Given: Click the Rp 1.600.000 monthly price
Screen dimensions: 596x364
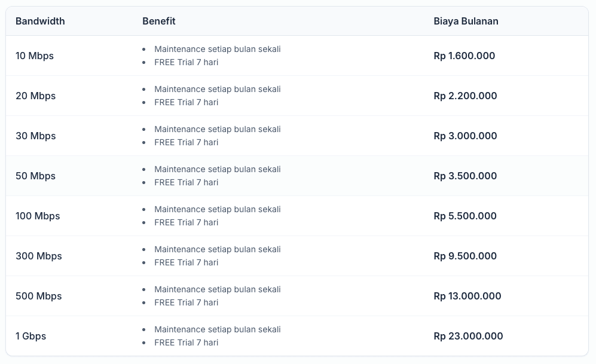Looking at the screenshot, I should click(x=464, y=56).
